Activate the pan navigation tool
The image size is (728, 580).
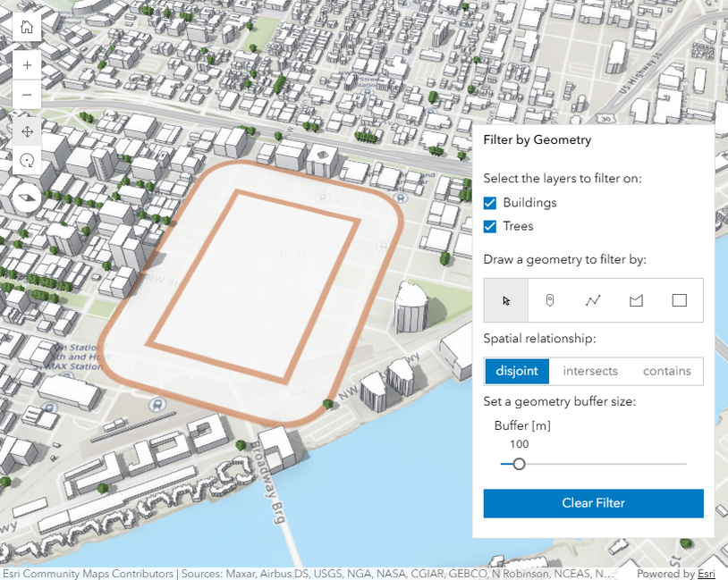27,131
